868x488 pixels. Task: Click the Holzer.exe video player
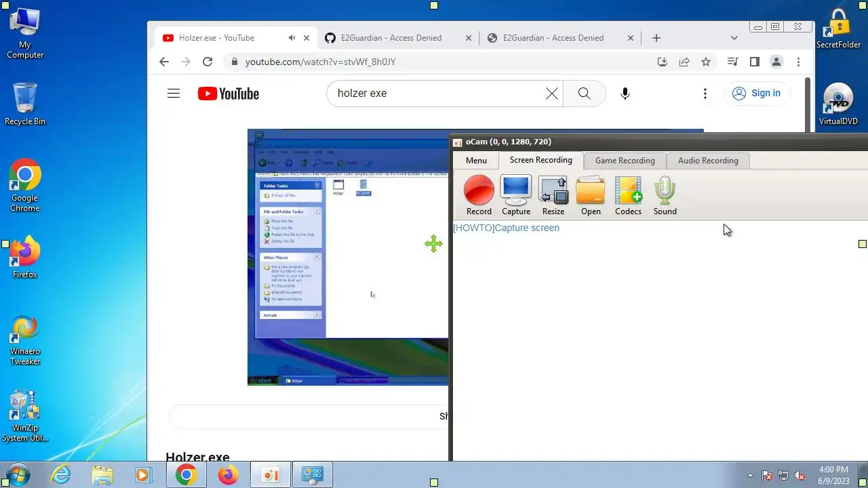[348, 257]
